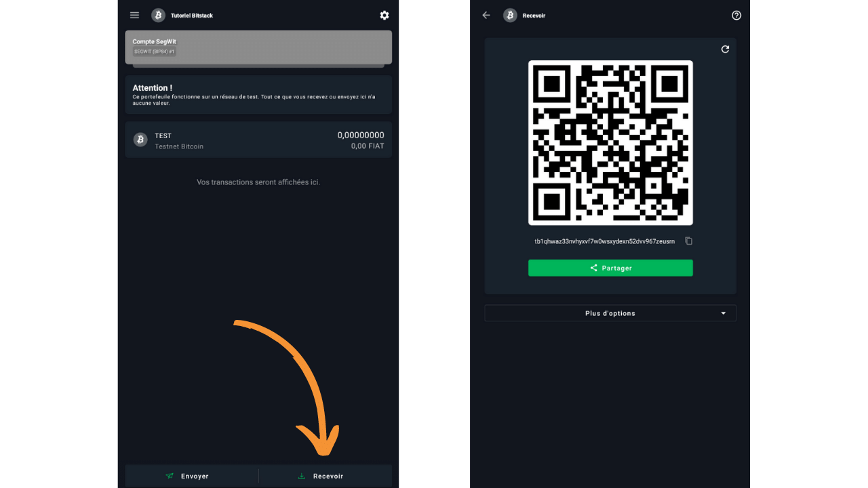Tap the Bitcoin icon on the TEST asset row
The width and height of the screenshot is (868, 488).
(140, 139)
